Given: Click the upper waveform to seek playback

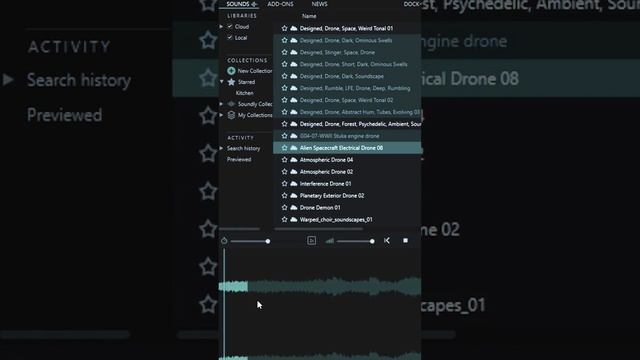Looking at the screenshot, I should (x=320, y=286).
